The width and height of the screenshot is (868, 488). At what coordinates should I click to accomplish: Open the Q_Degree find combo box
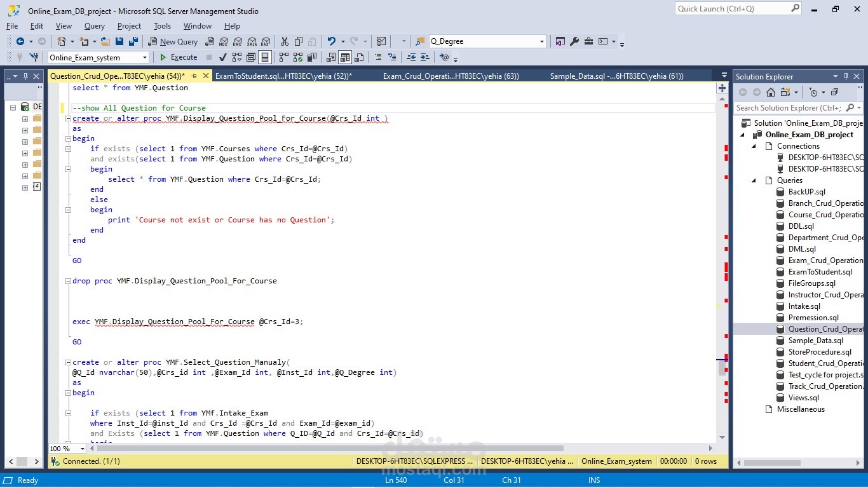[541, 41]
